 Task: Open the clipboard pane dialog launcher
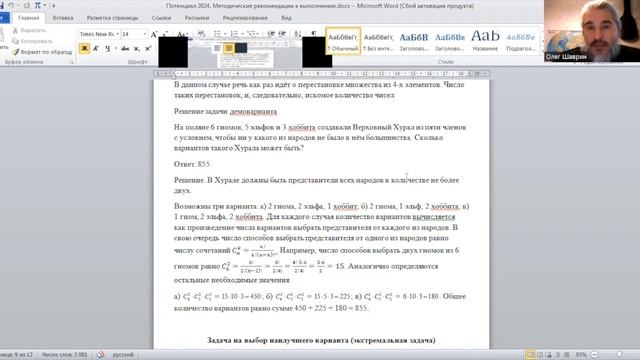71,62
